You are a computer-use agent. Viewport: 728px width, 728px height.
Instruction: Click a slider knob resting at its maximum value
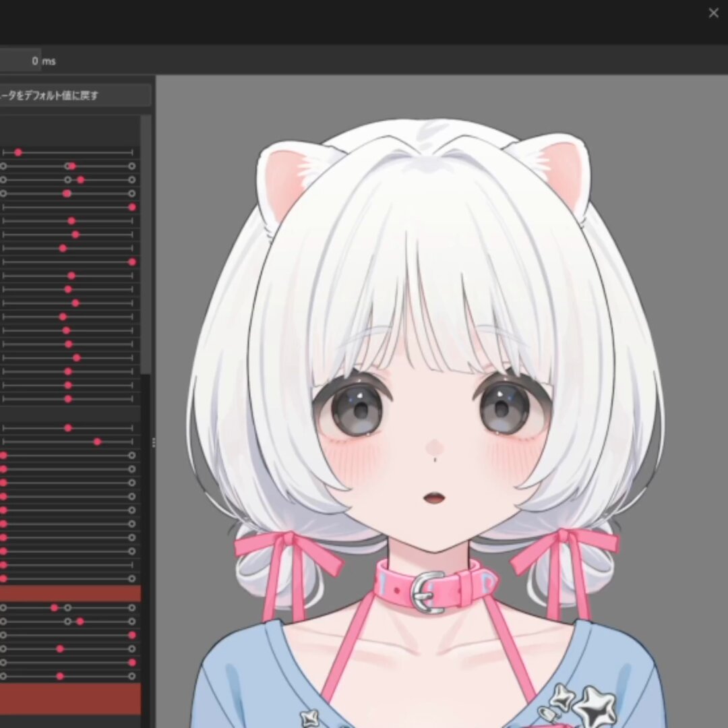(133, 206)
